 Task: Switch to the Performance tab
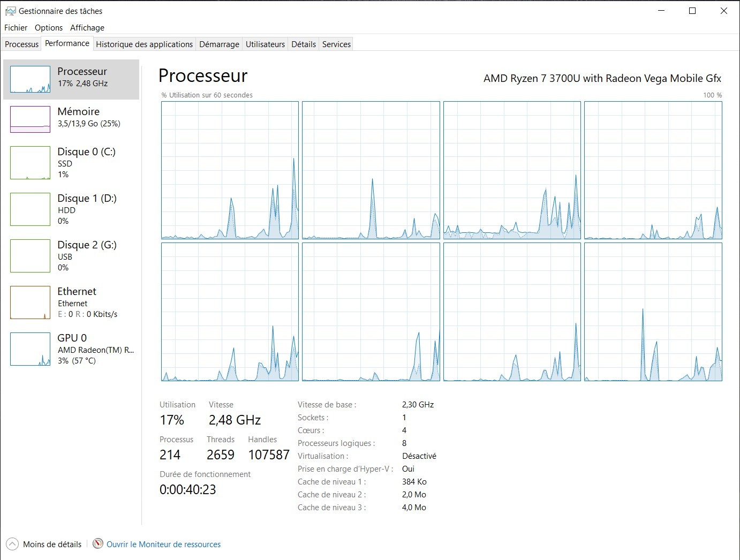click(x=67, y=43)
